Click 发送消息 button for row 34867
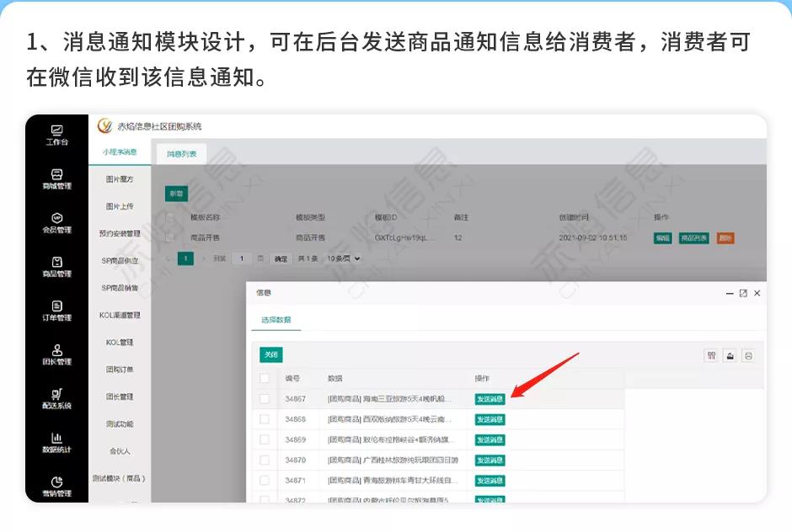This screenshot has width=792, height=532. 490,399
